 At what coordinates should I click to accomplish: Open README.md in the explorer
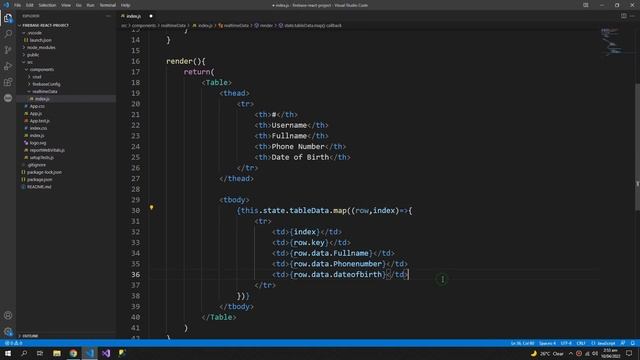tap(39, 187)
